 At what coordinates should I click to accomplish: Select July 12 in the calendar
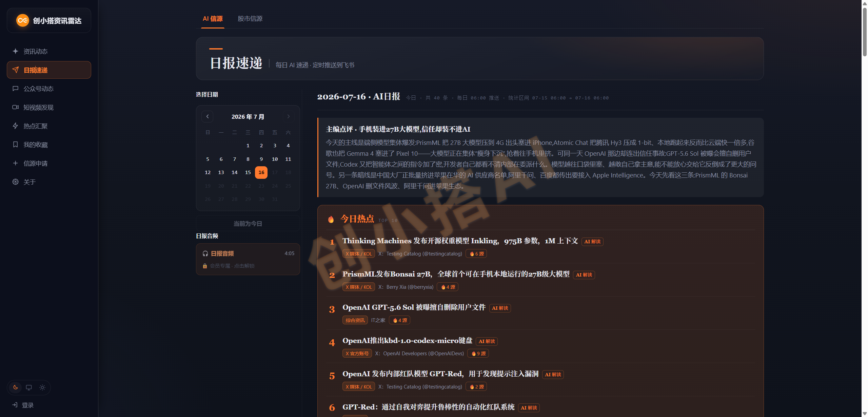[x=208, y=172]
